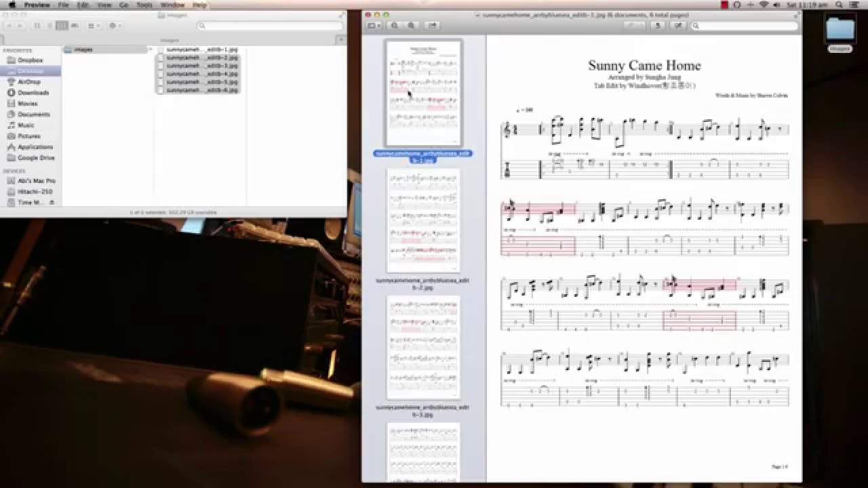
Task: Click the Wi-Fi status icon
Action: click(x=764, y=5)
